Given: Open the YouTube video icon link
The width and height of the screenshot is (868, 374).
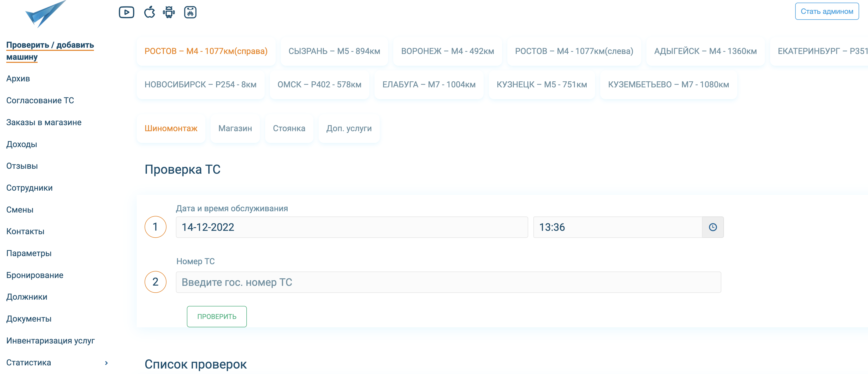Looking at the screenshot, I should pyautogui.click(x=126, y=13).
